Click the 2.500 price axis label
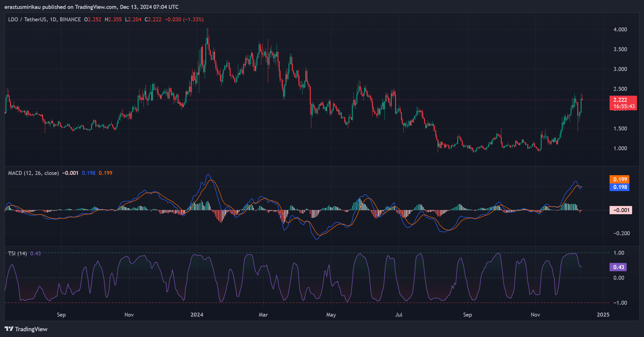The height and width of the screenshot is (337, 644). [620, 89]
